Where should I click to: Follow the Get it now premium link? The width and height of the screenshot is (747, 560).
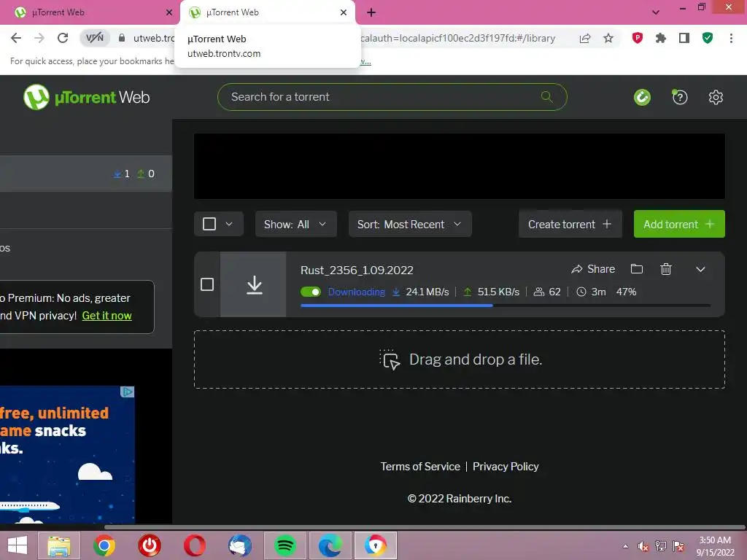[107, 316]
